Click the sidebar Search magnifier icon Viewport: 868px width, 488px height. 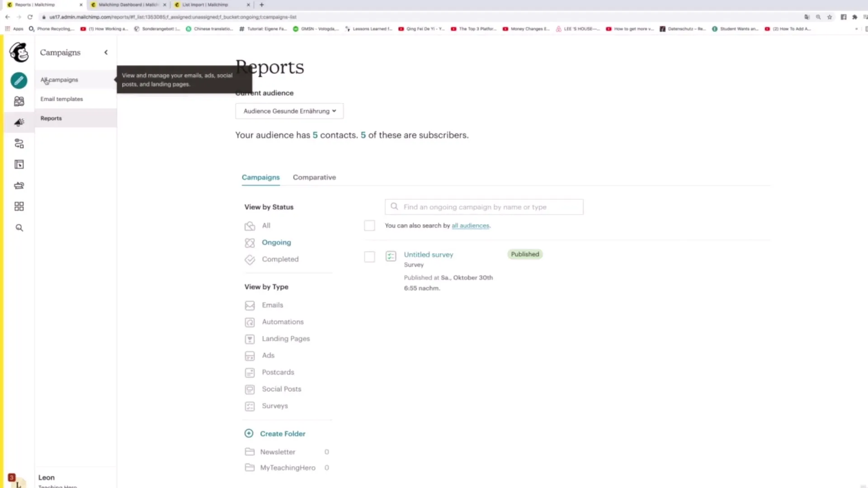point(19,228)
